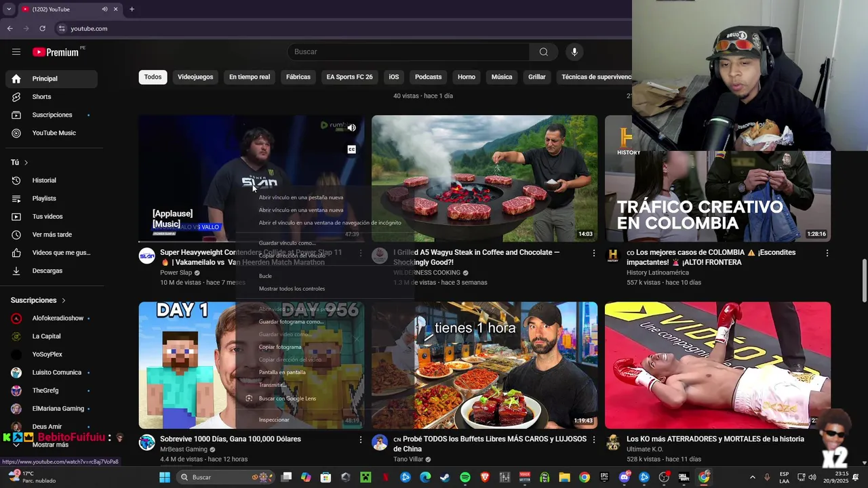Click the YouTube Premium logo
868x488 pixels.
[x=56, y=52]
